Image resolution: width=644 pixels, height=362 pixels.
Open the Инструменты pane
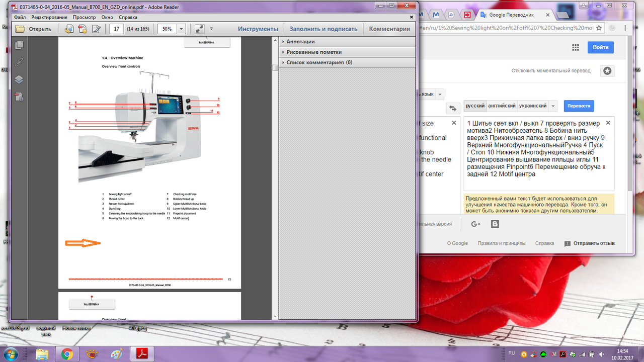click(258, 29)
